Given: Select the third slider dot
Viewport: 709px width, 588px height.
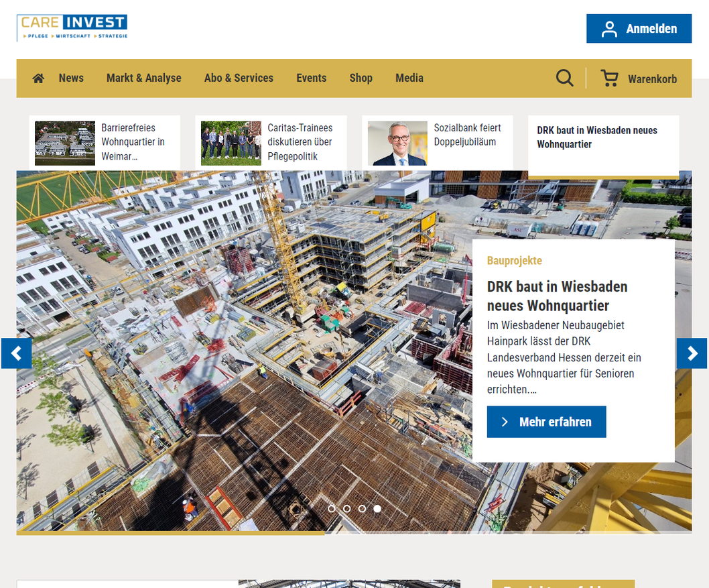Looking at the screenshot, I should click(x=362, y=508).
